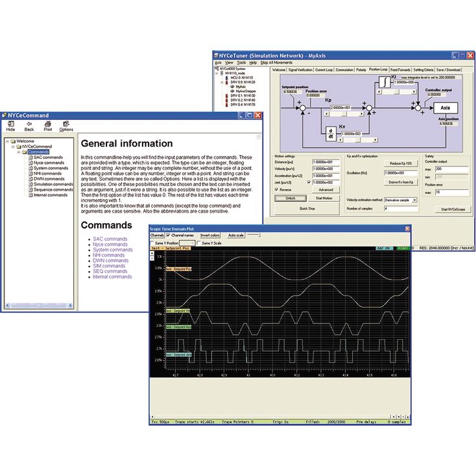This screenshot has width=476, height=476.
Task: Select the highlighted Commands folder node
Action: pos(38,152)
